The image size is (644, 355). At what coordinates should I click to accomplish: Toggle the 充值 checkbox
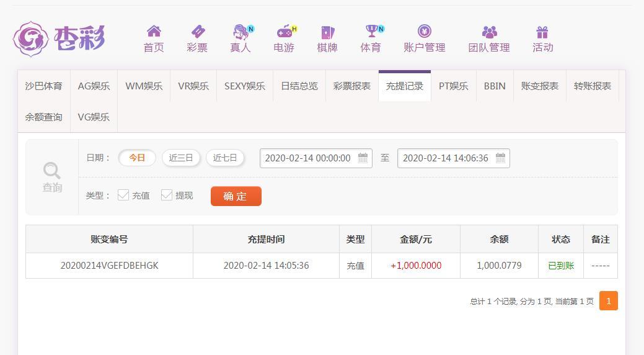[123, 195]
